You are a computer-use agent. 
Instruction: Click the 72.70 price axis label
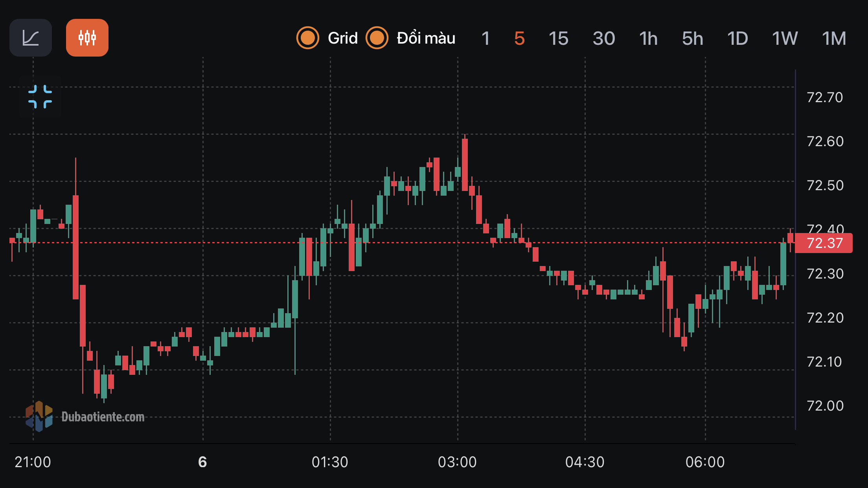(x=825, y=97)
